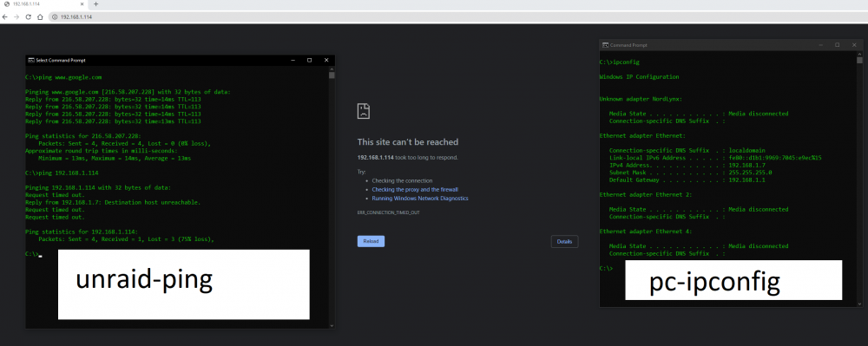Click 'Approximate round trip times' line
Image resolution: width=868 pixels, height=346 pixels.
tap(102, 151)
